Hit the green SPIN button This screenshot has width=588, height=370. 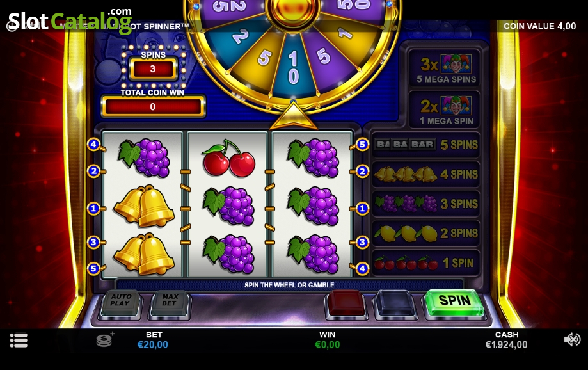pos(454,302)
